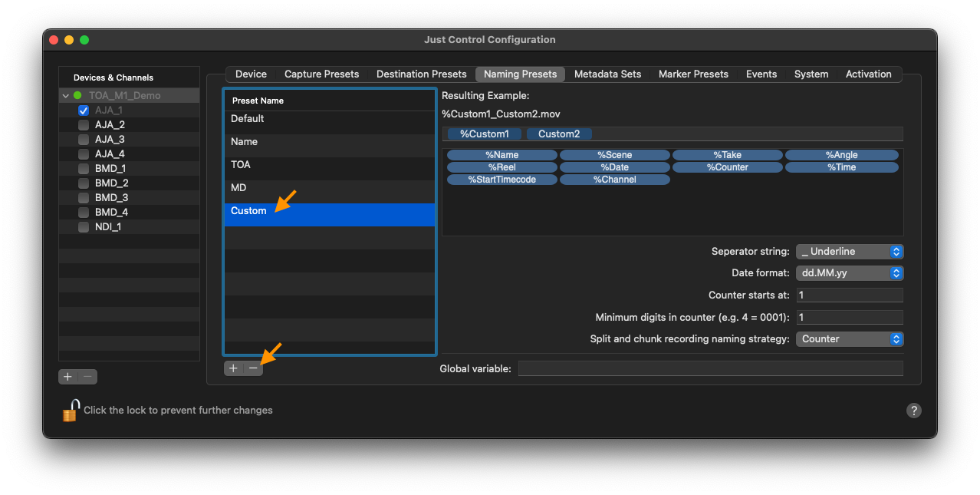Select the Custom2 token in pattern
The width and height of the screenshot is (980, 495).
(559, 134)
